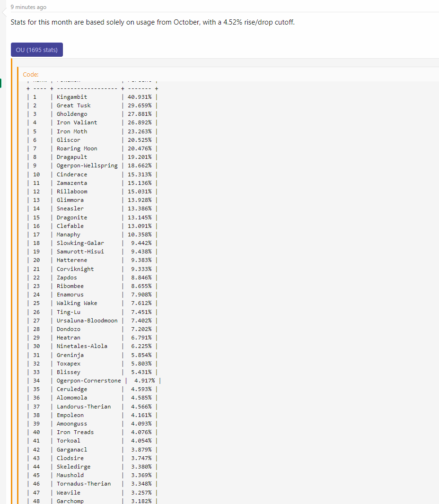Click the Iron Moth name
Image resolution: width=439 pixels, height=504 pixels.
click(72, 131)
